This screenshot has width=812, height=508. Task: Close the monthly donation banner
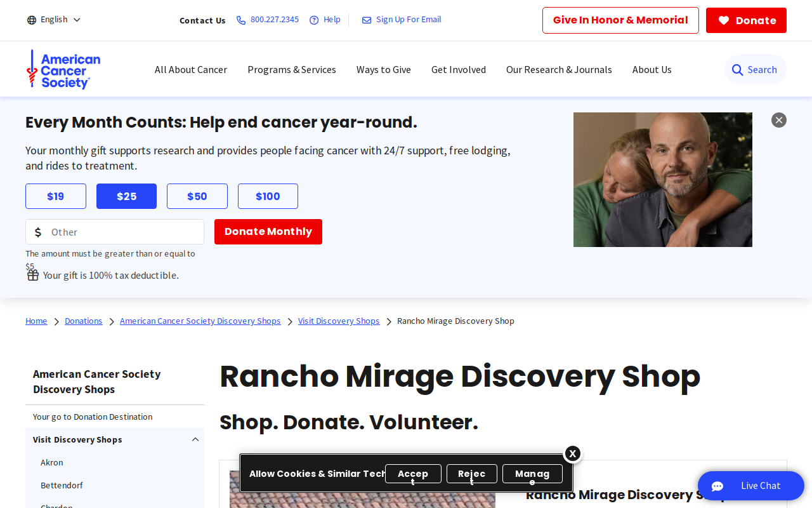coord(779,120)
